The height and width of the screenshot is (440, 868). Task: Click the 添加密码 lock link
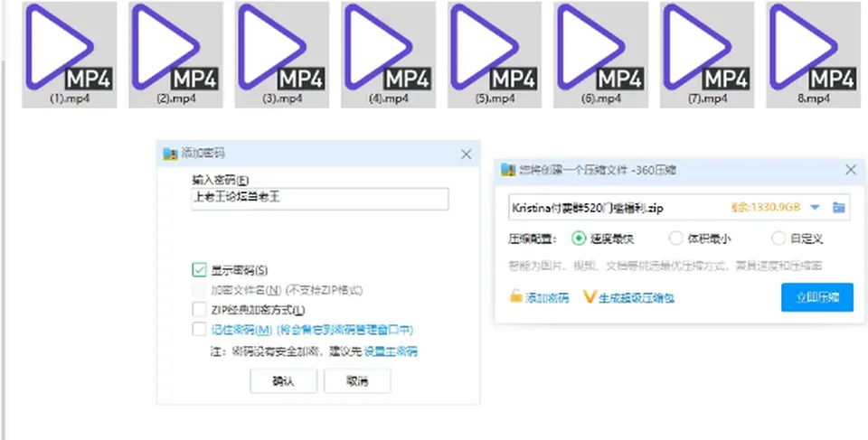click(539, 298)
